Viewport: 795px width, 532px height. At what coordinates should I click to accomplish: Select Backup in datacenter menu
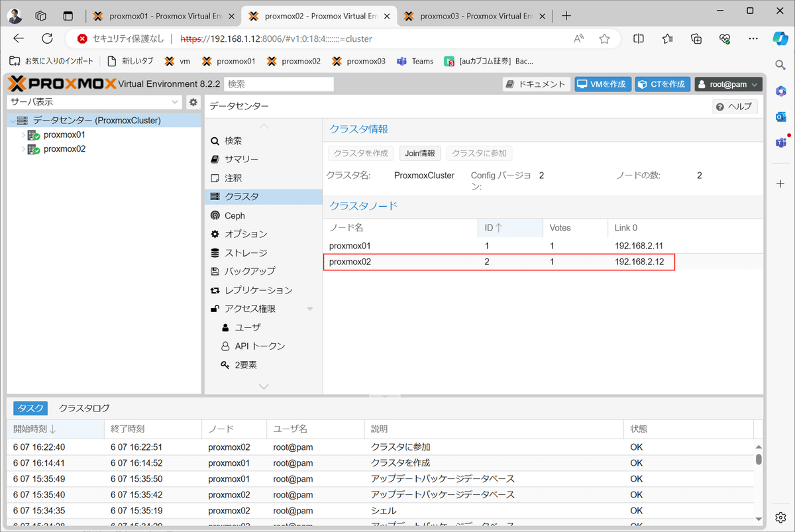pyautogui.click(x=264, y=271)
